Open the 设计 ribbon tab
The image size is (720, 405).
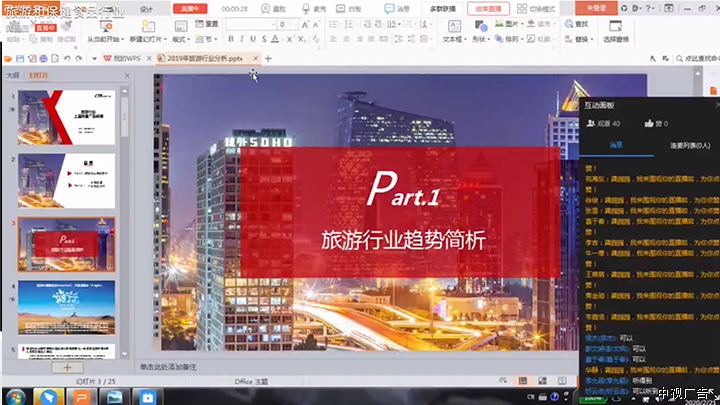click(x=146, y=9)
